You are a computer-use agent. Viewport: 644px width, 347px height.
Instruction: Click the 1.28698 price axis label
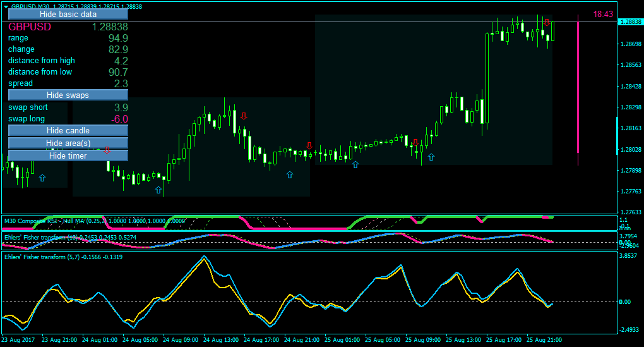coord(631,44)
